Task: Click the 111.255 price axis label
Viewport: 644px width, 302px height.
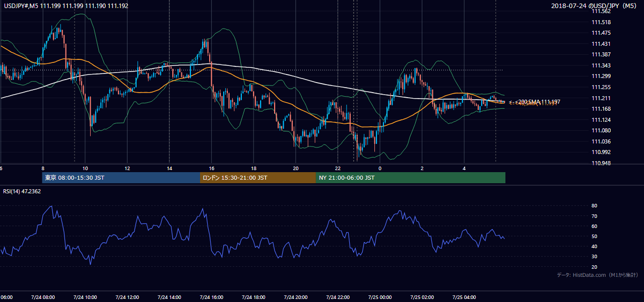Action: [x=601, y=88]
